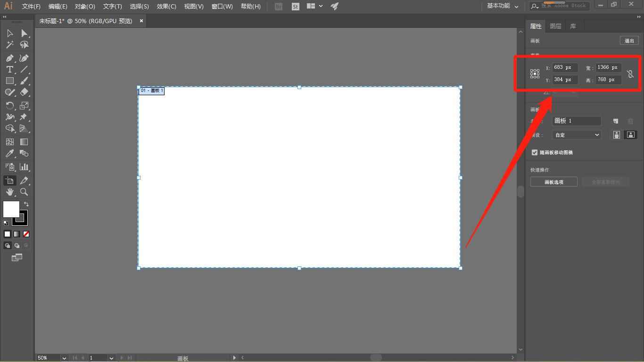Toggle the constrain width and height link
Image resolution: width=644 pixels, height=362 pixels.
[x=630, y=74]
